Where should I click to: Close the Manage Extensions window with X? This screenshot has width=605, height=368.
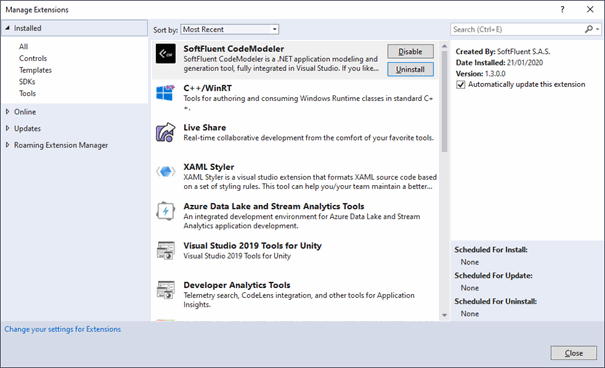coord(590,10)
